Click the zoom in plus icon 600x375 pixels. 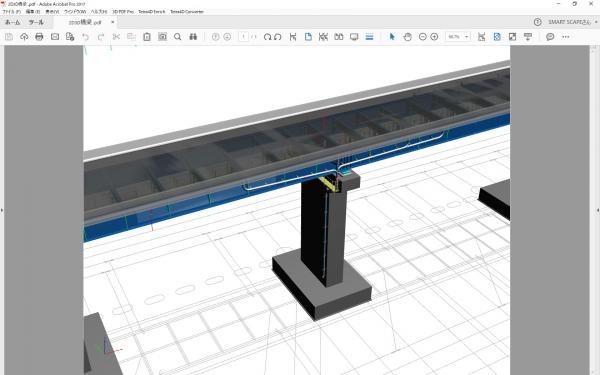tap(434, 37)
